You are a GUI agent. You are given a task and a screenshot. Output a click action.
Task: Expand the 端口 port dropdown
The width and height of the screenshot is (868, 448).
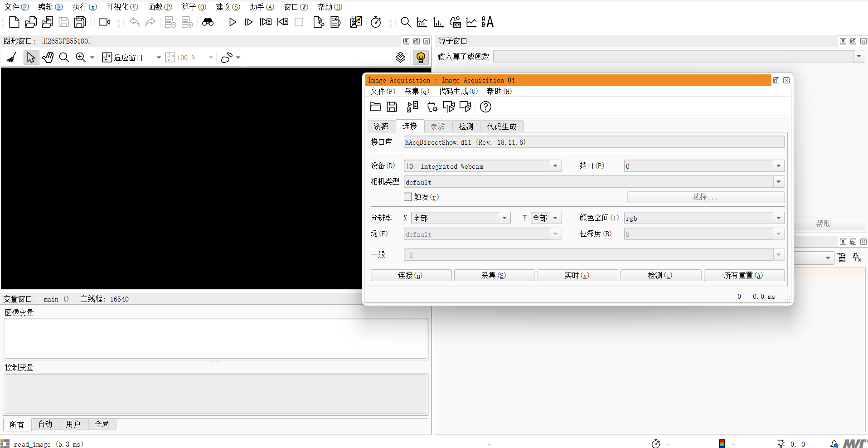(779, 166)
